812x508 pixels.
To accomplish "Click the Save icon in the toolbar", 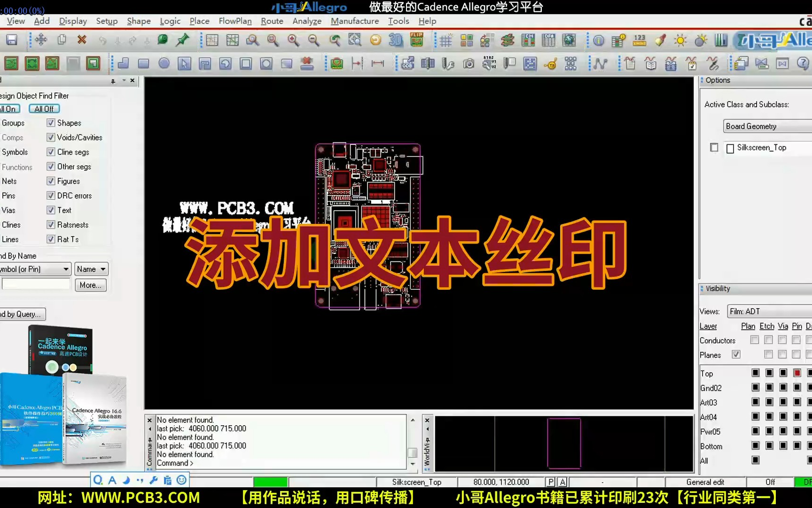I will (x=12, y=40).
